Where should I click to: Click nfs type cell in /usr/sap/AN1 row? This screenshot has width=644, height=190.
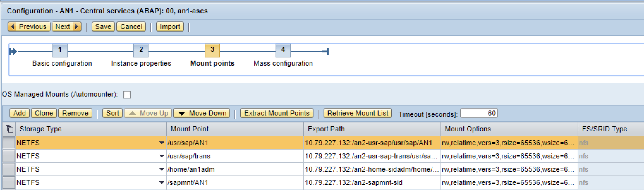click(x=611, y=143)
